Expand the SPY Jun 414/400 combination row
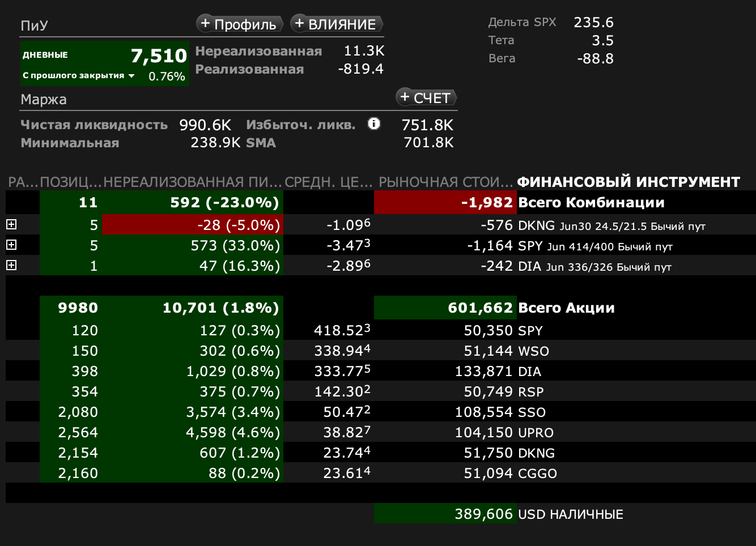This screenshot has width=756, height=546. (11, 245)
